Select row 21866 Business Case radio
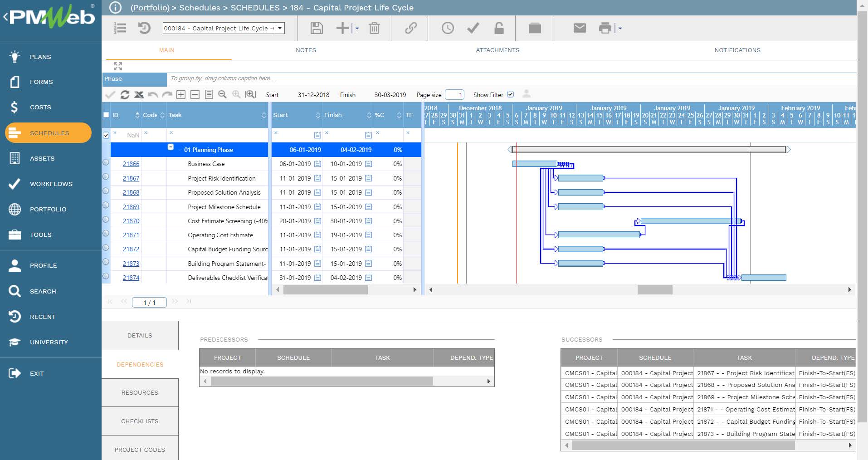The height and width of the screenshot is (460, 868). tap(106, 162)
